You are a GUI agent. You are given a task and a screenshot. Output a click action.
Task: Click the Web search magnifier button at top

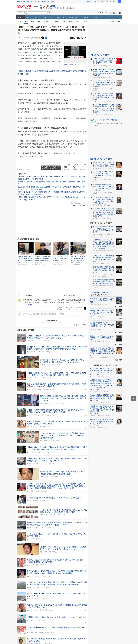click(120, 2)
